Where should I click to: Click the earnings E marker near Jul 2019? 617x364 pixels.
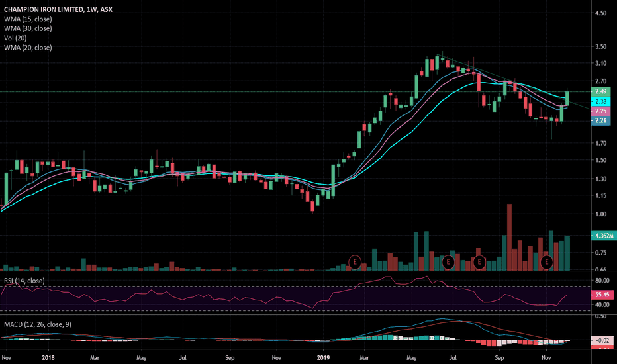tap(448, 262)
